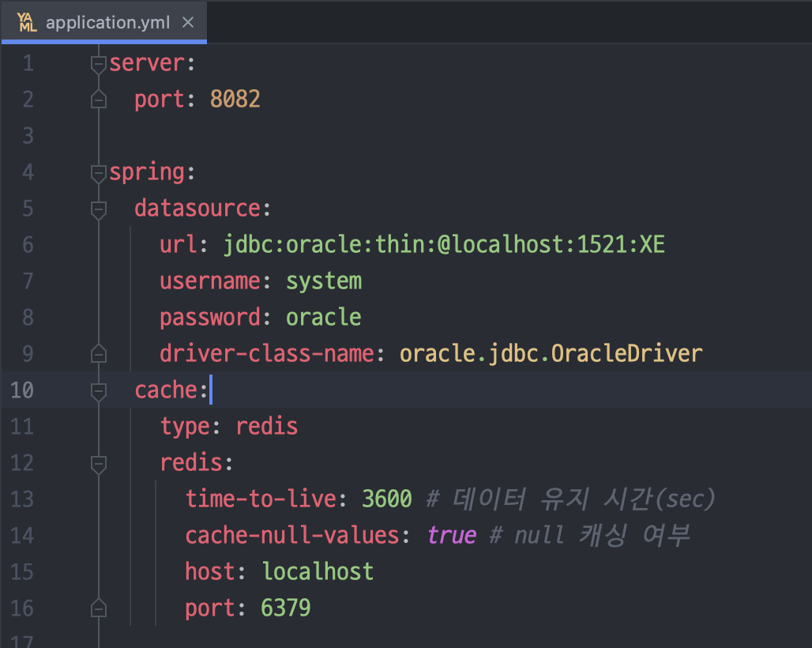Click the null 캐싱 여부 comment
The width and height of the screenshot is (812, 648).
(x=590, y=535)
